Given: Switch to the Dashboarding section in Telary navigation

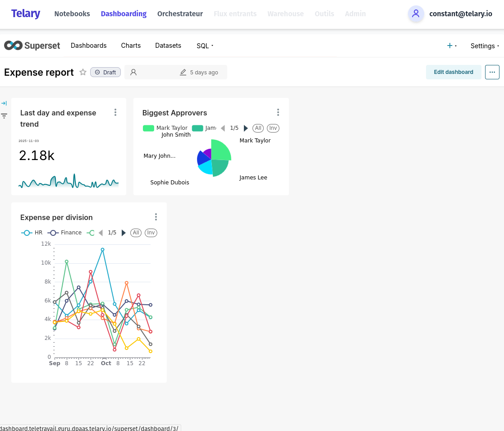Looking at the screenshot, I should pos(124,14).
